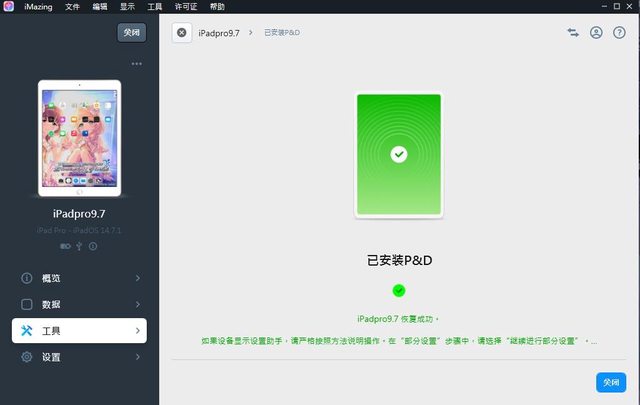
Task: Click the green success checkmark status icon
Action: pyautogui.click(x=399, y=291)
